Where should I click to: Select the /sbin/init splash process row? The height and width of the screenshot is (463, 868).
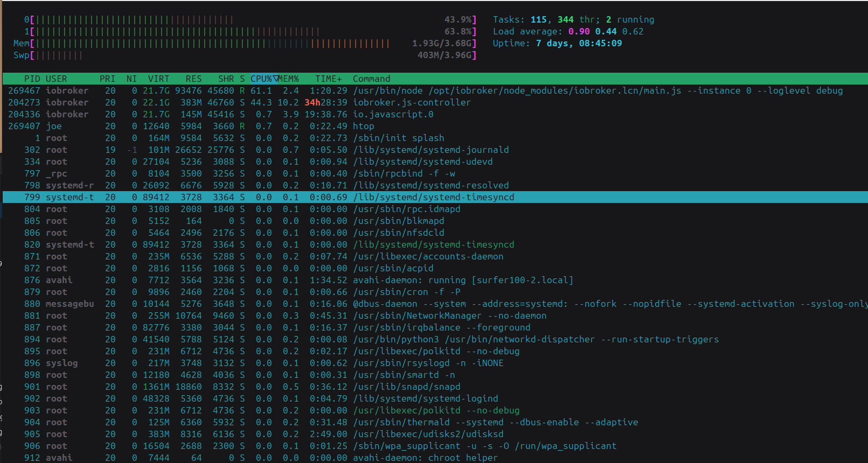click(x=435, y=138)
